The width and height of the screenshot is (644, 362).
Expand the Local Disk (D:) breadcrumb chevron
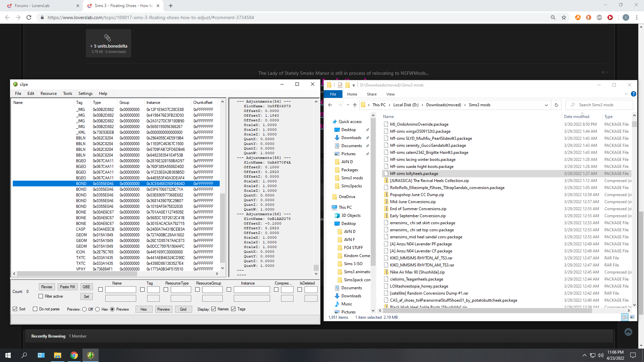(x=422, y=105)
